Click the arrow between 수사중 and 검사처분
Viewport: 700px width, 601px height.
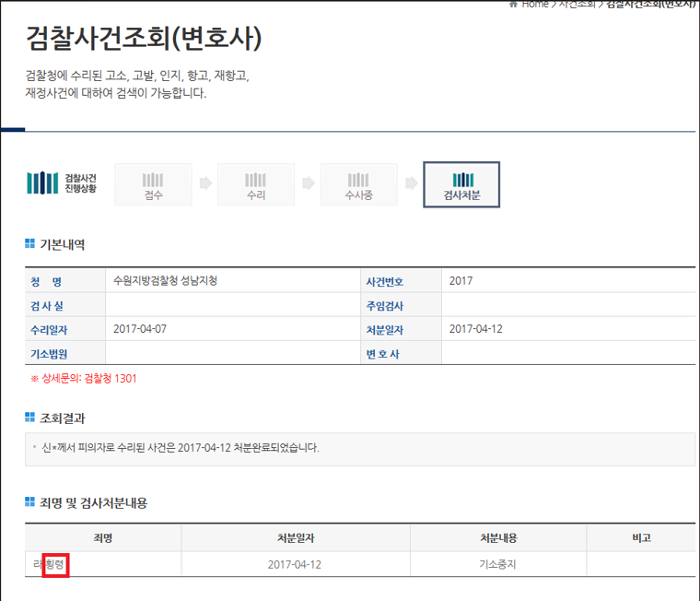tap(411, 183)
